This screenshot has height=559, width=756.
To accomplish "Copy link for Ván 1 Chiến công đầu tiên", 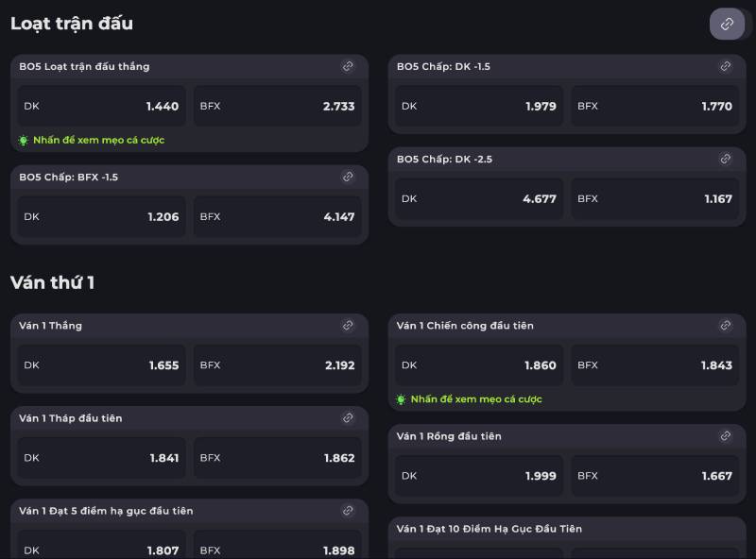I will (725, 325).
